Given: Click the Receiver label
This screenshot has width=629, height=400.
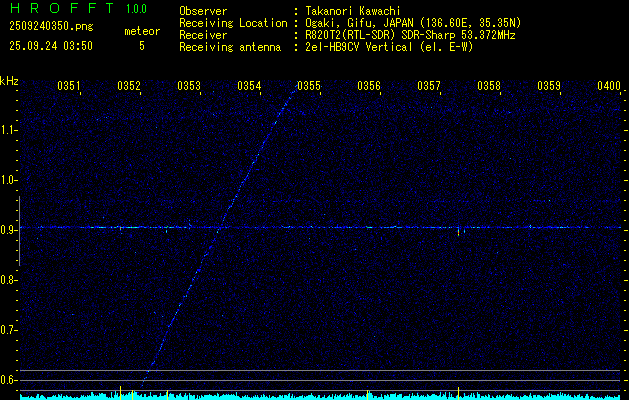Looking at the screenshot, I should click(203, 35).
